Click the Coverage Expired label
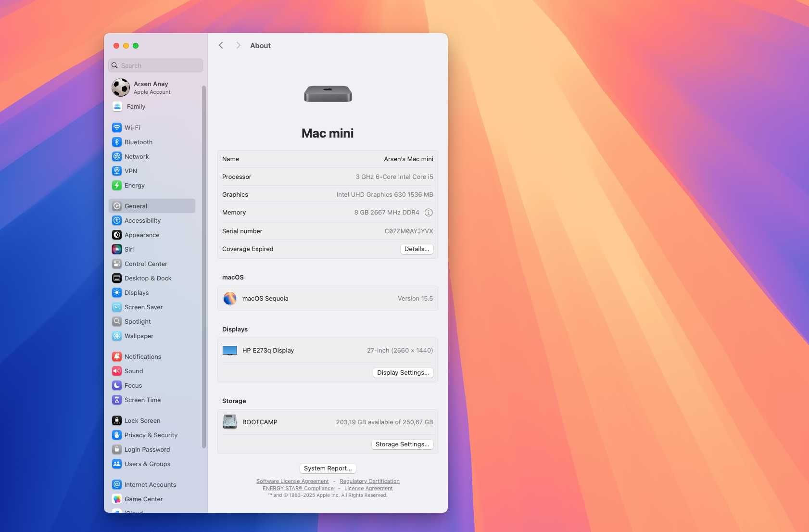 tap(248, 249)
